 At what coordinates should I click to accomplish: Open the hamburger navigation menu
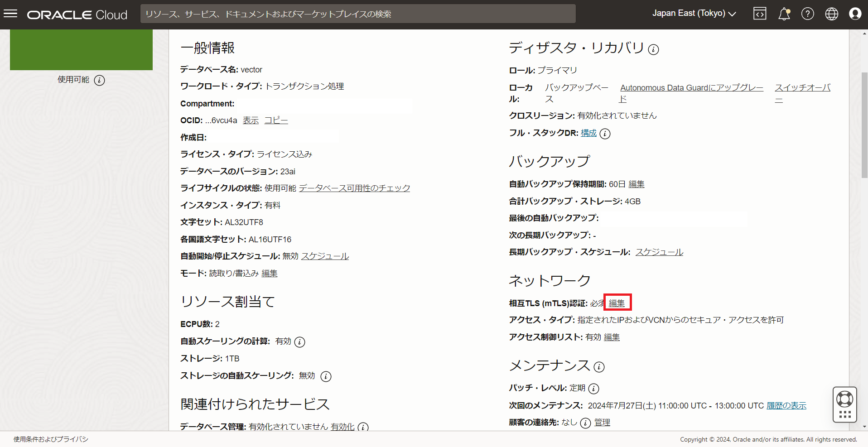[x=10, y=14]
